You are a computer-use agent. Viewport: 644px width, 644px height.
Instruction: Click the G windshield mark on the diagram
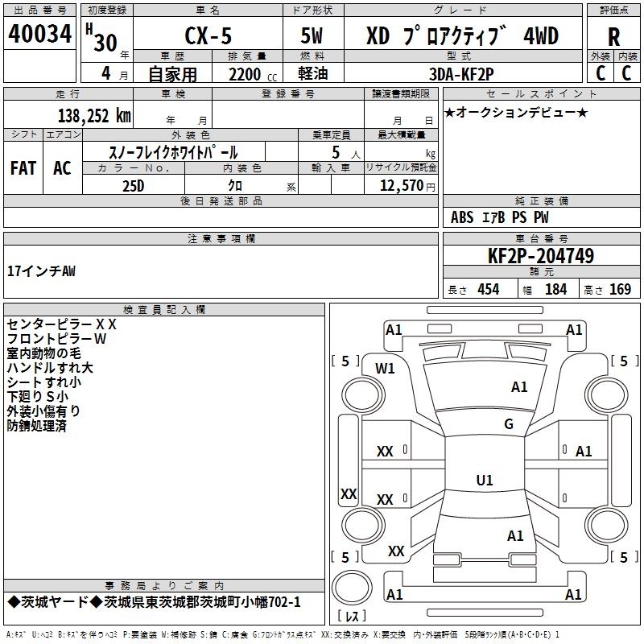click(509, 424)
